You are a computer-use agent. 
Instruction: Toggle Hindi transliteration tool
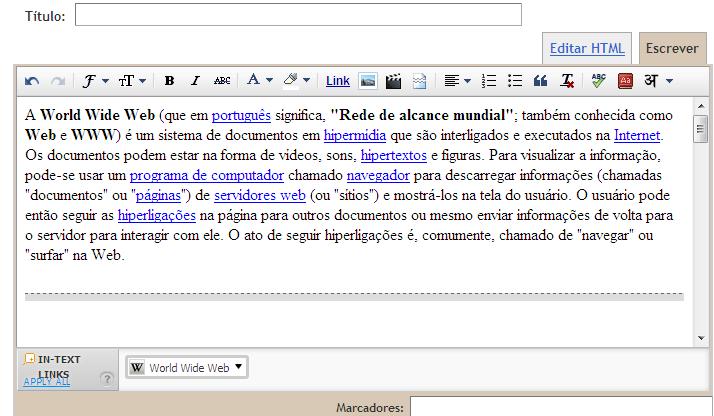[651, 81]
